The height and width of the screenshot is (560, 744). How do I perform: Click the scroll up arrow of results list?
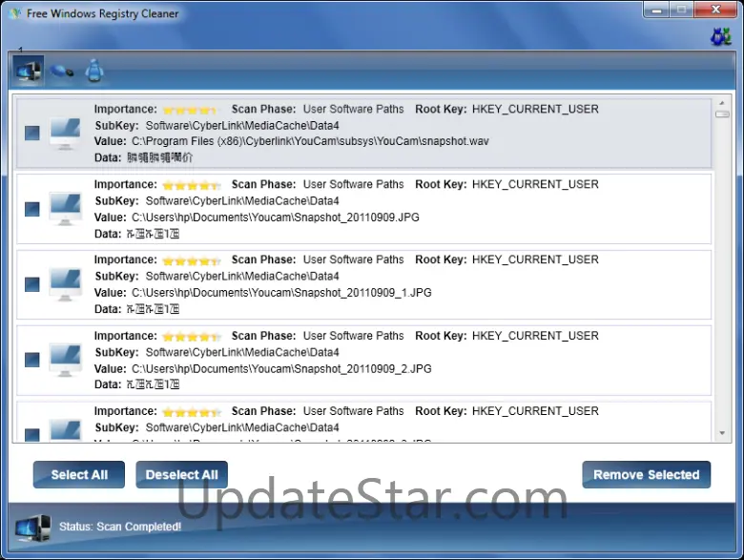pyautogui.click(x=722, y=102)
